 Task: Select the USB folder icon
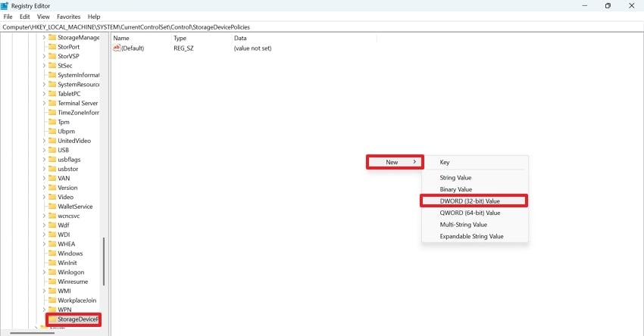[52, 150]
